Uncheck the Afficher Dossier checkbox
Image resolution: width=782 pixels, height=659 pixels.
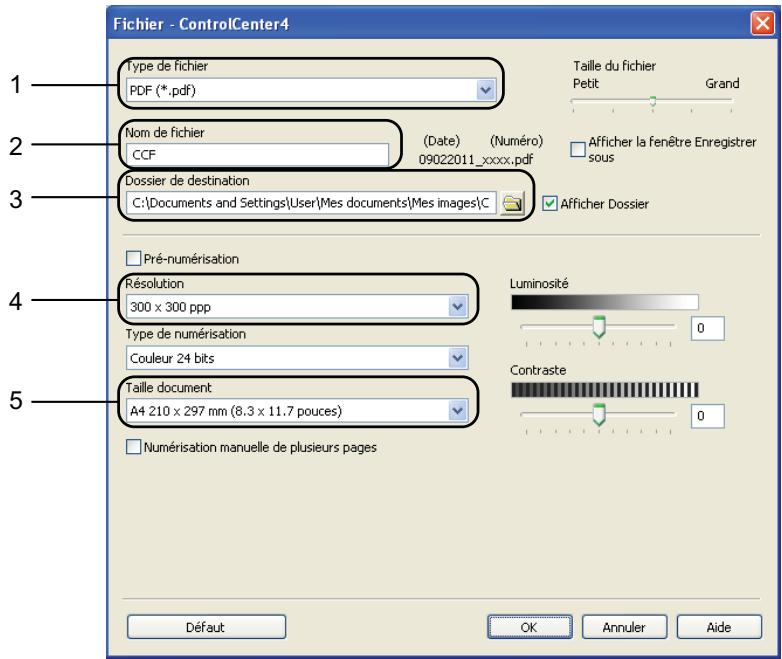550,204
